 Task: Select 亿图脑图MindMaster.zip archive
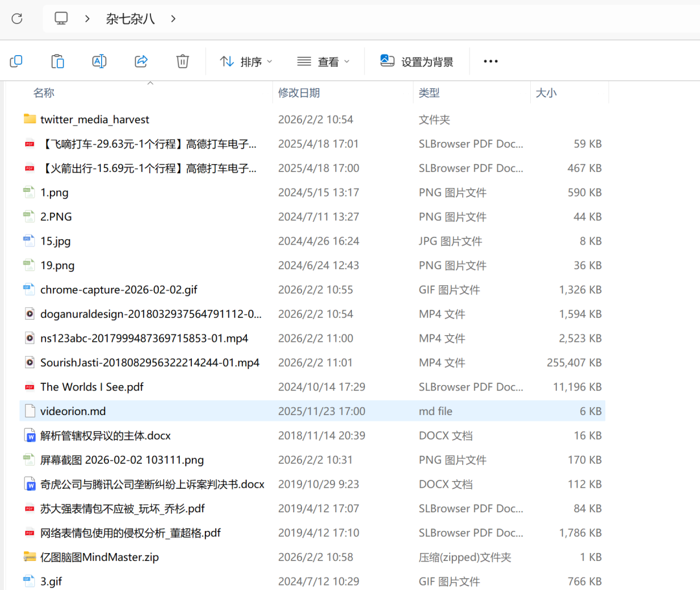pos(99,557)
